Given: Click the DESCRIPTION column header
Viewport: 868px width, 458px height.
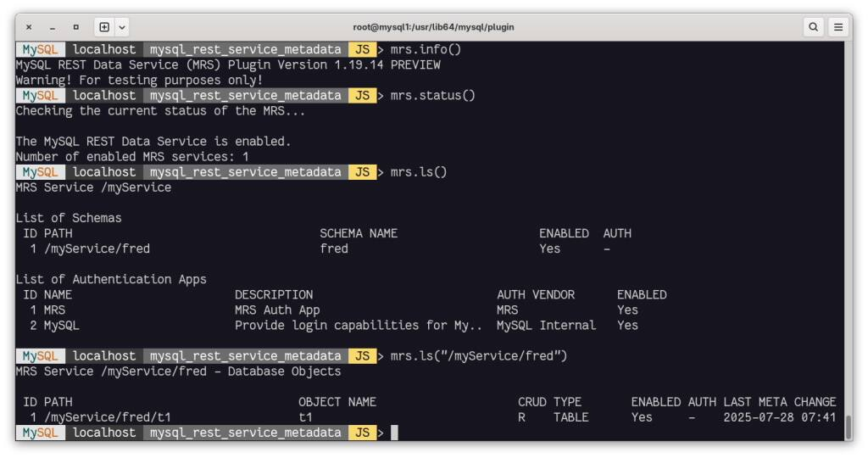Looking at the screenshot, I should point(274,294).
